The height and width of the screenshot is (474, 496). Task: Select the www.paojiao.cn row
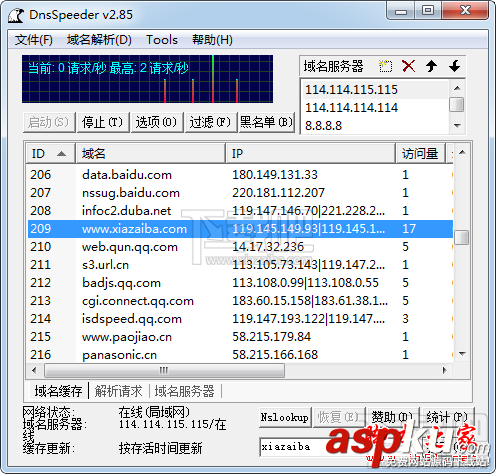240,337
